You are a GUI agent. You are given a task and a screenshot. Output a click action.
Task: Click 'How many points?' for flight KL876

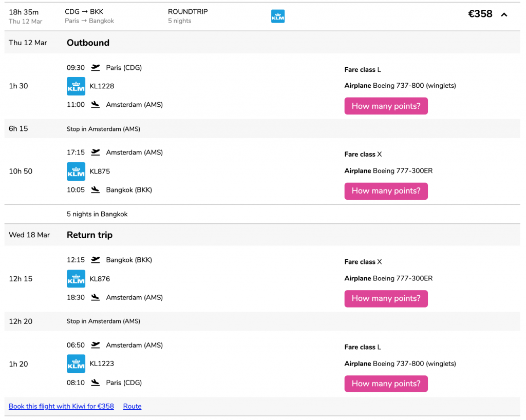click(x=386, y=298)
